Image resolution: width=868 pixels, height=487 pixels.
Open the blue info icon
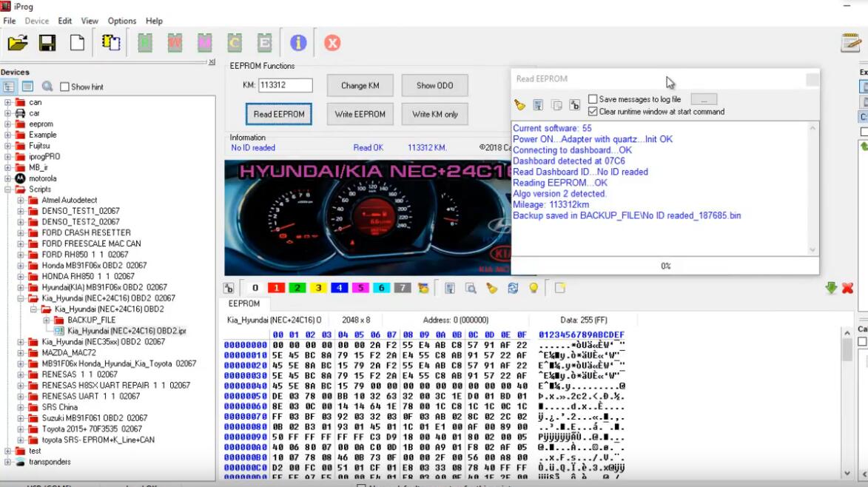pyautogui.click(x=297, y=43)
